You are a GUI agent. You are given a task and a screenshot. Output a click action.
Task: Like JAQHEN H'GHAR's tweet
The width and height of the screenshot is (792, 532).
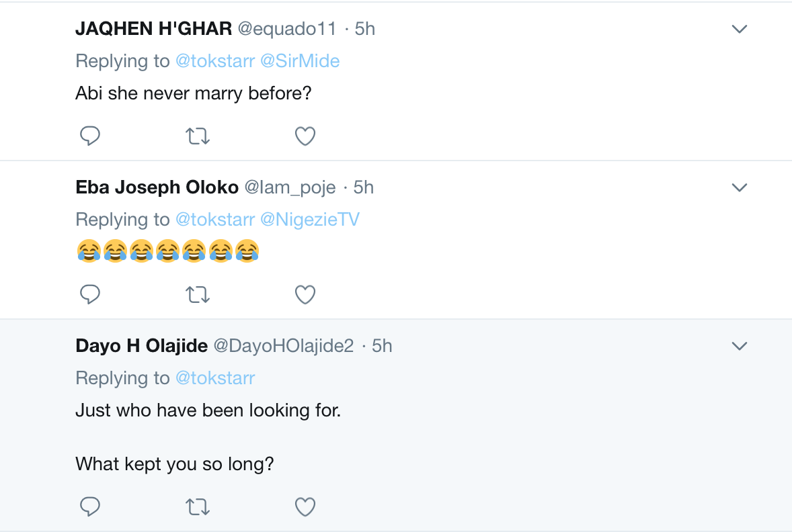[x=305, y=136]
